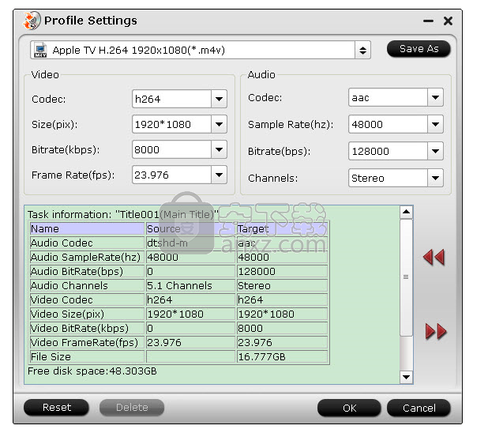
Task: Click the h264 video codec field
Action: click(172, 99)
